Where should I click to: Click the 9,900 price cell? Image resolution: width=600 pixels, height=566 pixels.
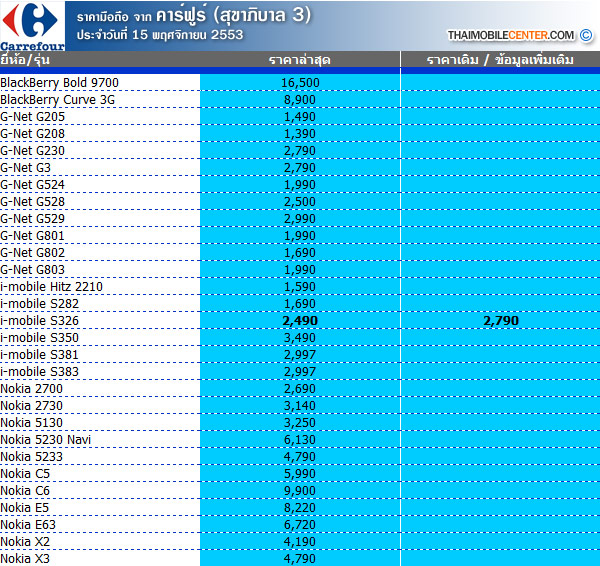coord(300,491)
